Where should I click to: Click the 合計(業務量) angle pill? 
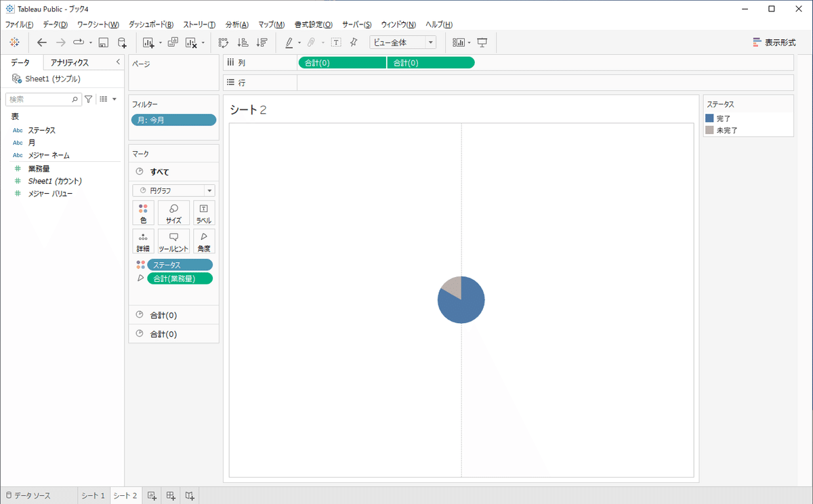[x=180, y=278]
